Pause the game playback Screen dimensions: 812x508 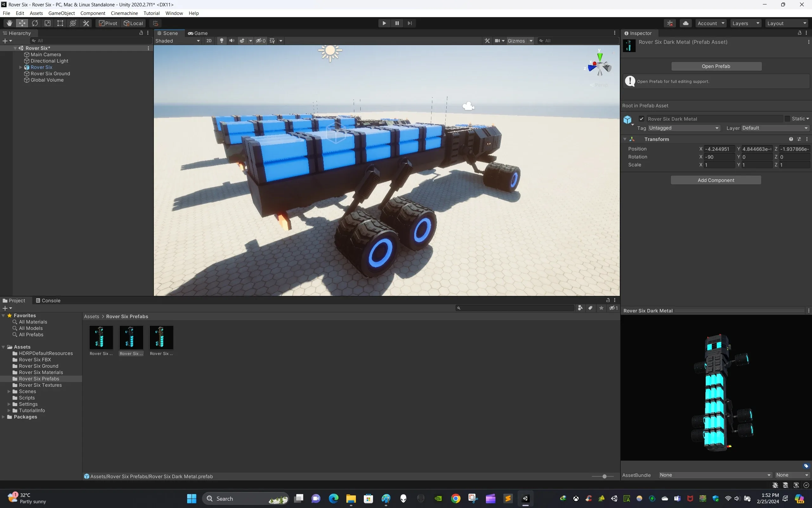coord(397,23)
